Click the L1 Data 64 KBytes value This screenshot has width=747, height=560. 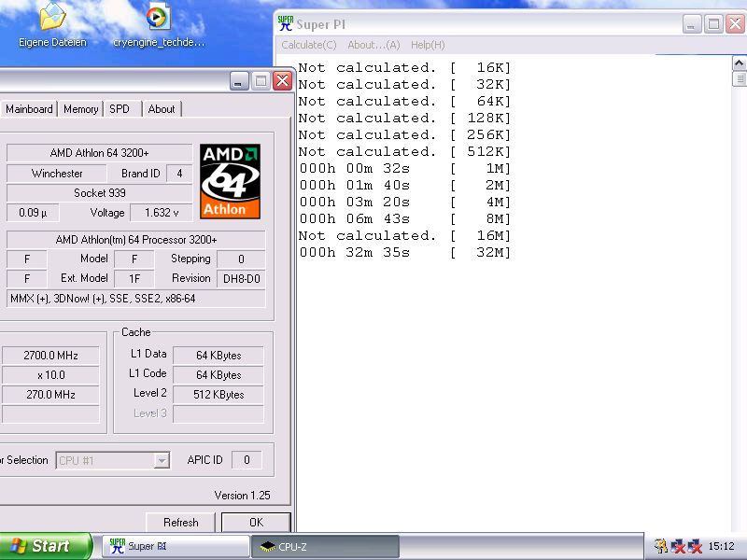coord(218,356)
